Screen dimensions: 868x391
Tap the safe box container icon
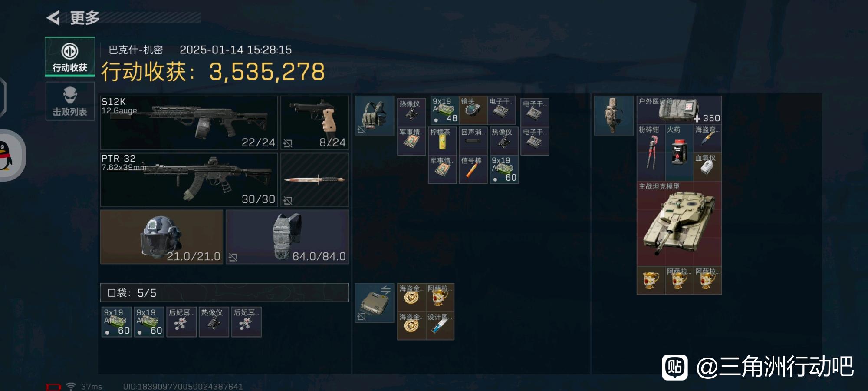click(374, 303)
